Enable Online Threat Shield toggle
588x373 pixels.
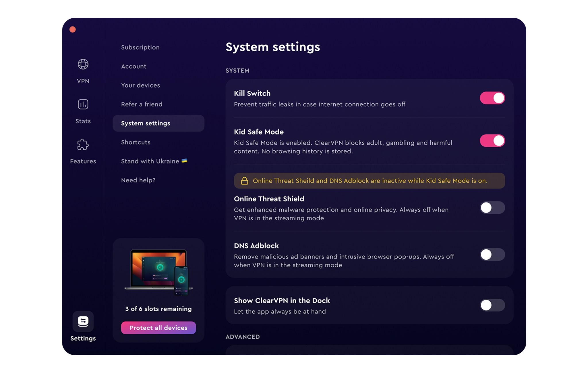pos(492,208)
